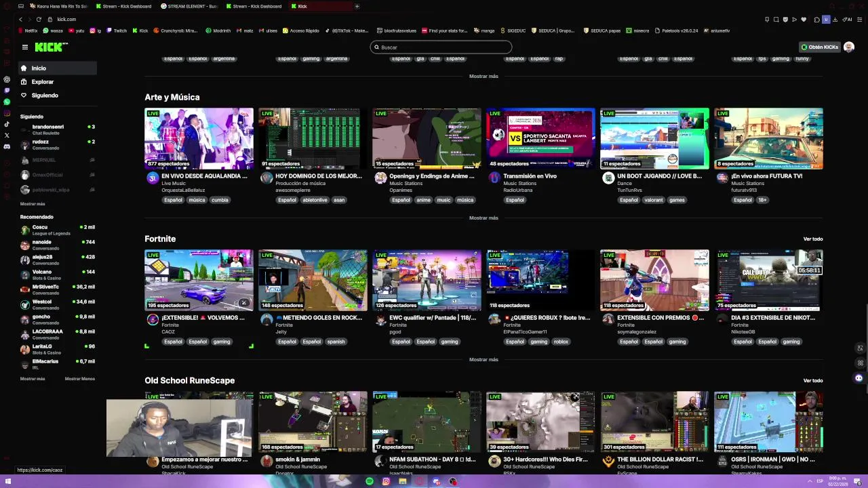
Task: Open Ver todo for Old School RuneScape
Action: pyautogui.click(x=813, y=380)
